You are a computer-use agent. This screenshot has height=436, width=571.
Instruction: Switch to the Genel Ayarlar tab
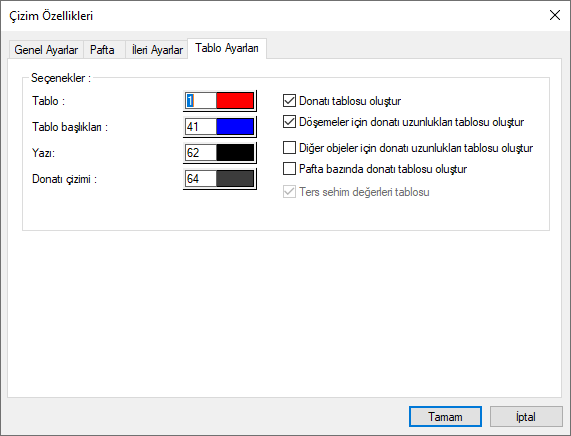pyautogui.click(x=46, y=50)
